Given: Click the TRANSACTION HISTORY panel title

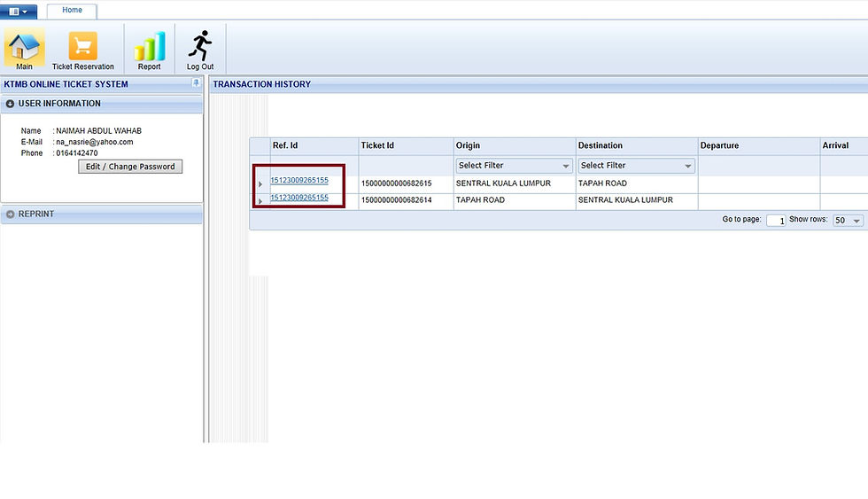Looking at the screenshot, I should (262, 84).
